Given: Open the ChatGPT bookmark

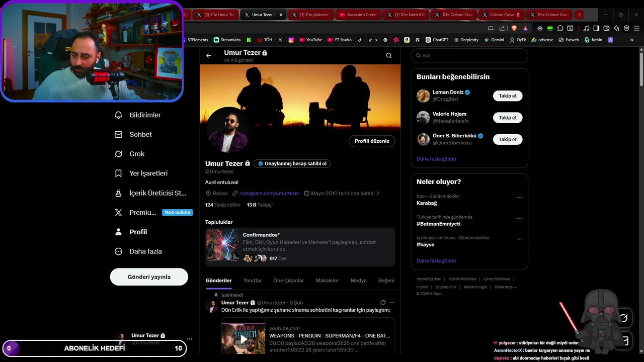Looking at the screenshot, I should pyautogui.click(x=437, y=40).
